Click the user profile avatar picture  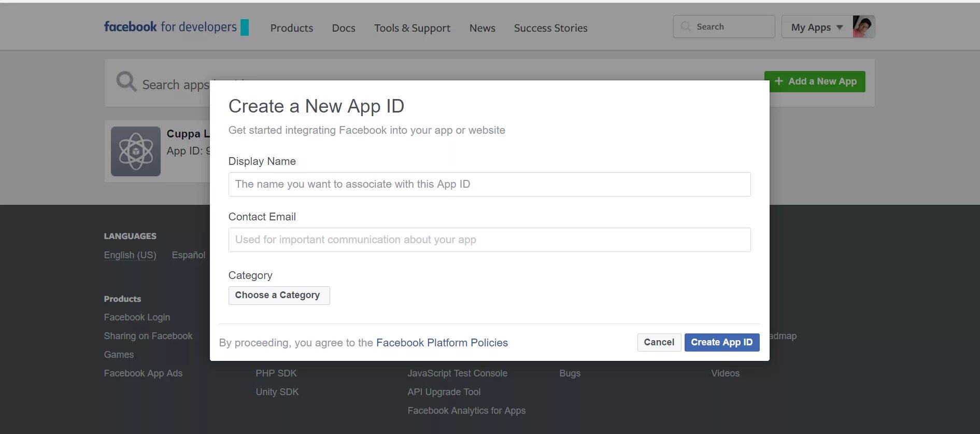click(x=864, y=26)
